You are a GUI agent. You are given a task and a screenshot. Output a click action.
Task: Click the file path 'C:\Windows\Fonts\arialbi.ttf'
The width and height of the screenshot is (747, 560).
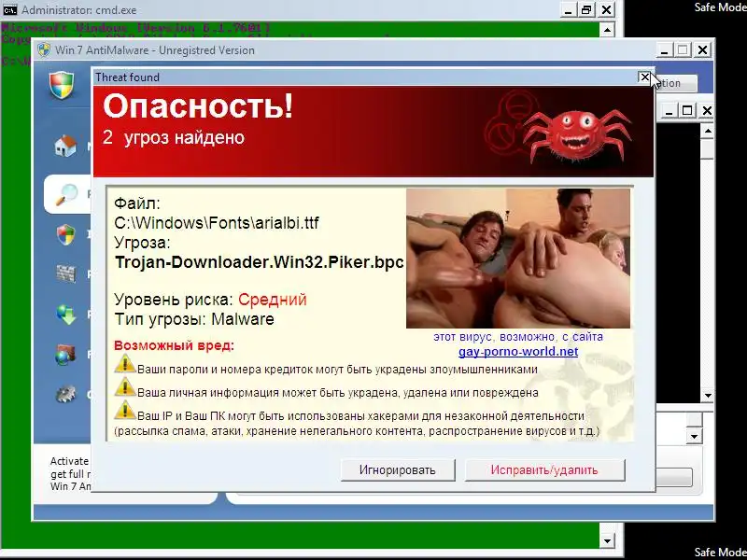(x=217, y=223)
